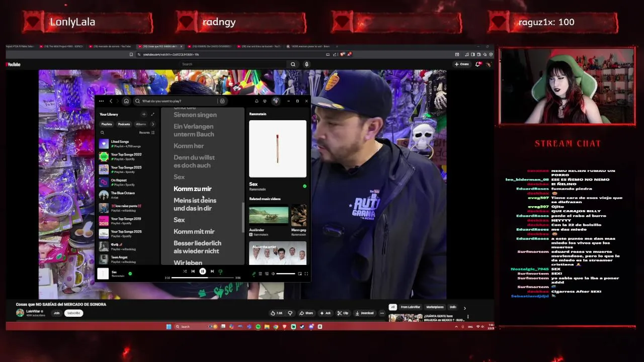This screenshot has width=644, height=362.
Task: Click the YouTube logo
Action: coord(14,64)
